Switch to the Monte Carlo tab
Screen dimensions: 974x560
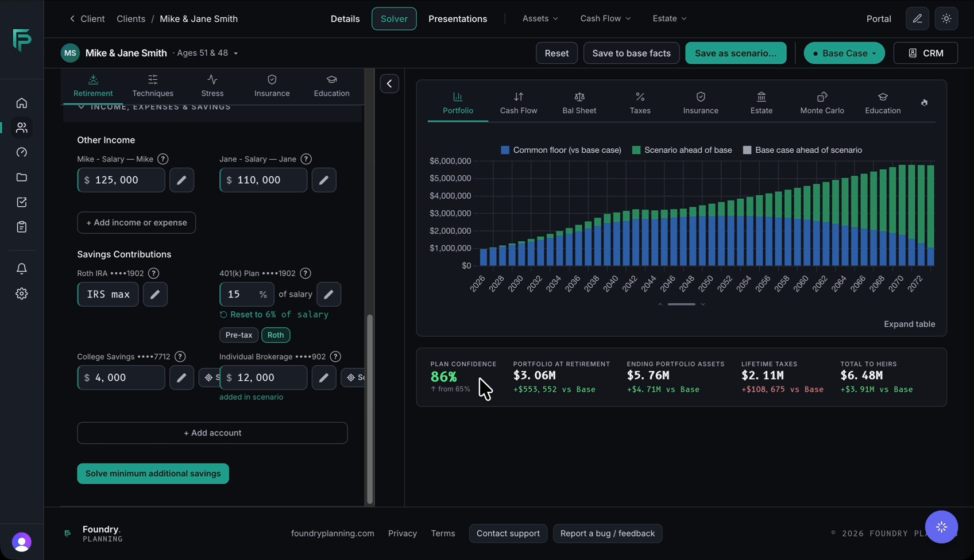point(822,103)
